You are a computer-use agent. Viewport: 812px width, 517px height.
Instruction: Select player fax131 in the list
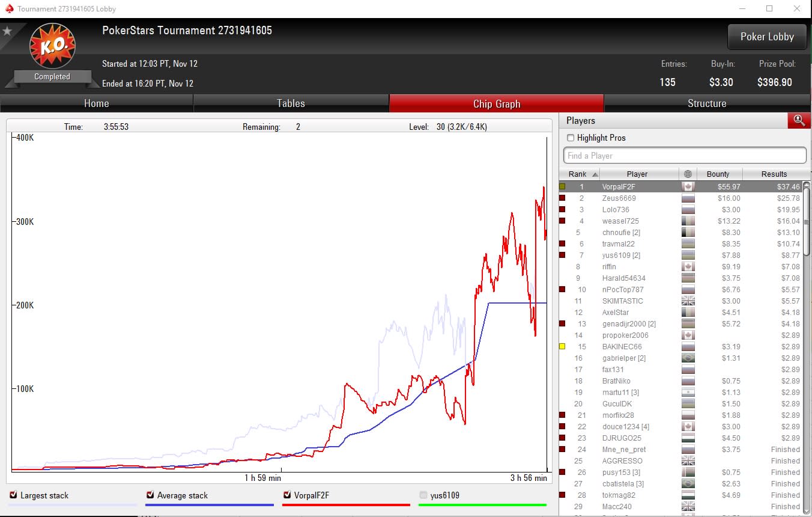click(x=681, y=370)
